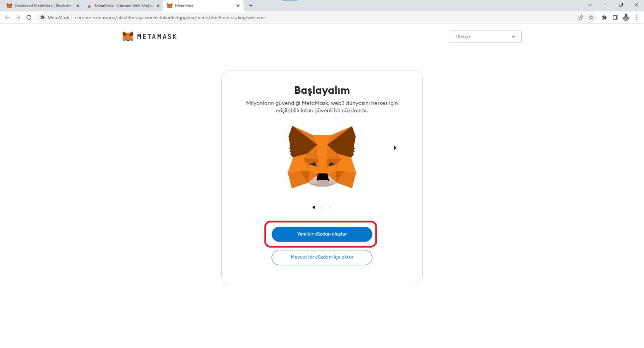Click the large fox illustration
The height and width of the screenshot is (348, 644).
tap(322, 157)
